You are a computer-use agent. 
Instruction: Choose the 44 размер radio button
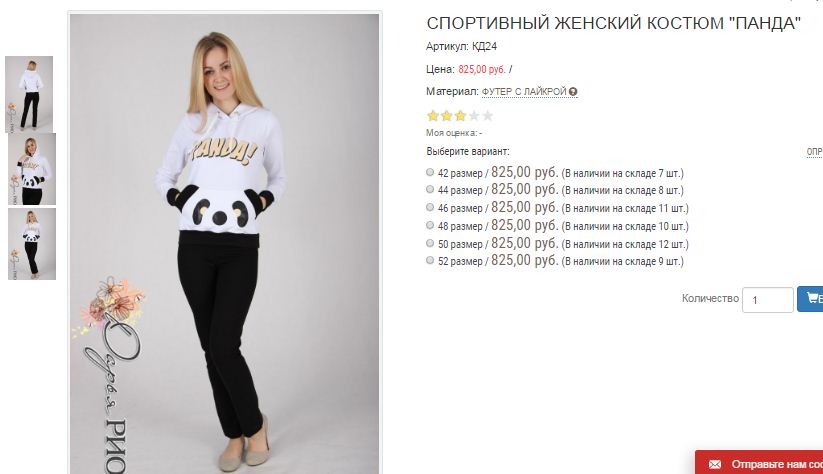tap(430, 189)
